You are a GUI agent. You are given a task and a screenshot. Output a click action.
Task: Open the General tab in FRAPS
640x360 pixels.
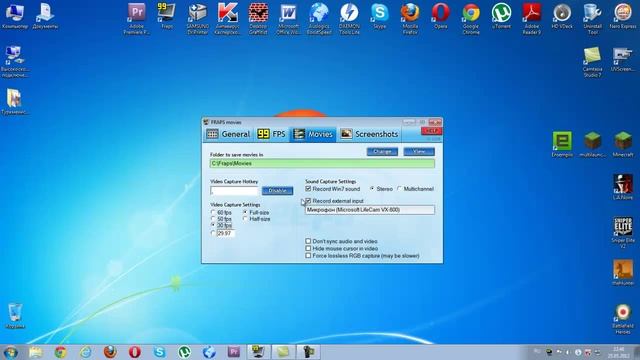click(228, 134)
